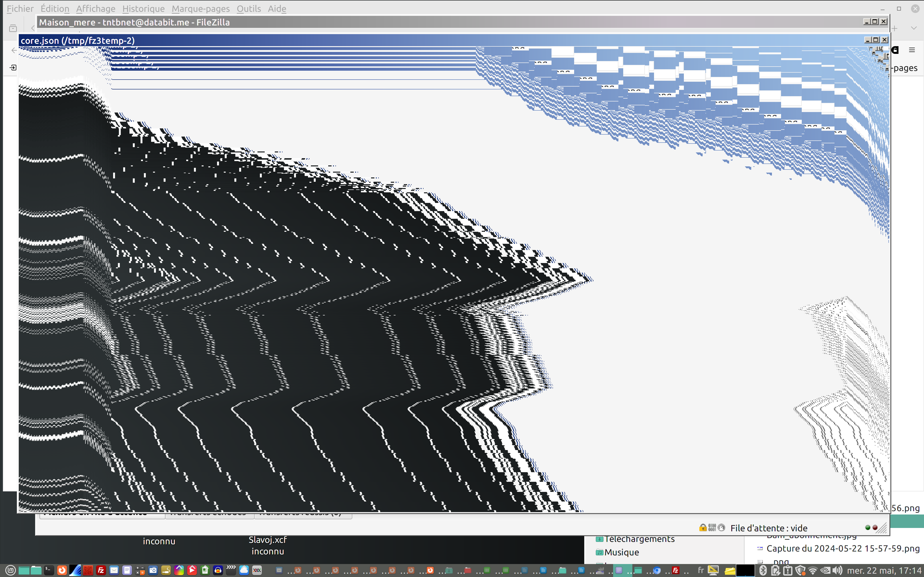Launch FileZilla from the panel launcher
The image size is (924, 577).
pos(101,571)
